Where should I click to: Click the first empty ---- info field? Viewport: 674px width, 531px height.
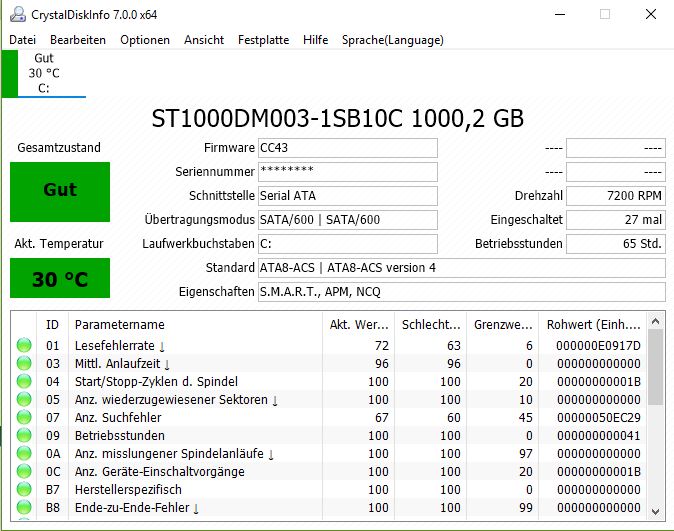pyautogui.click(x=616, y=148)
